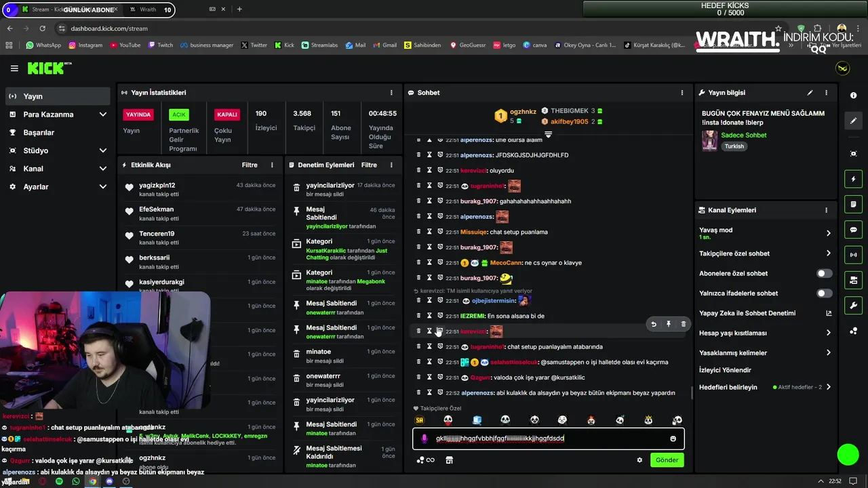The width and height of the screenshot is (868, 488).
Task: Open the WhatsApp bookmark
Action: pyautogui.click(x=43, y=45)
